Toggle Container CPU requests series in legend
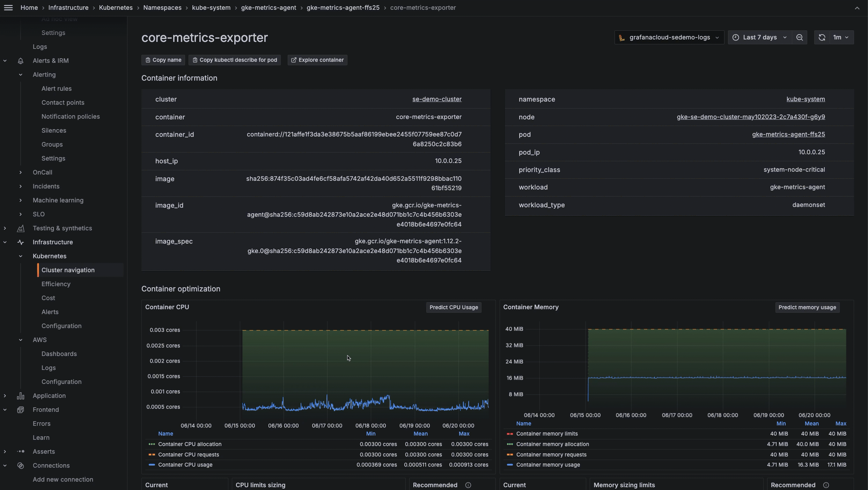Viewport: 868px width, 490px height. pos(189,455)
